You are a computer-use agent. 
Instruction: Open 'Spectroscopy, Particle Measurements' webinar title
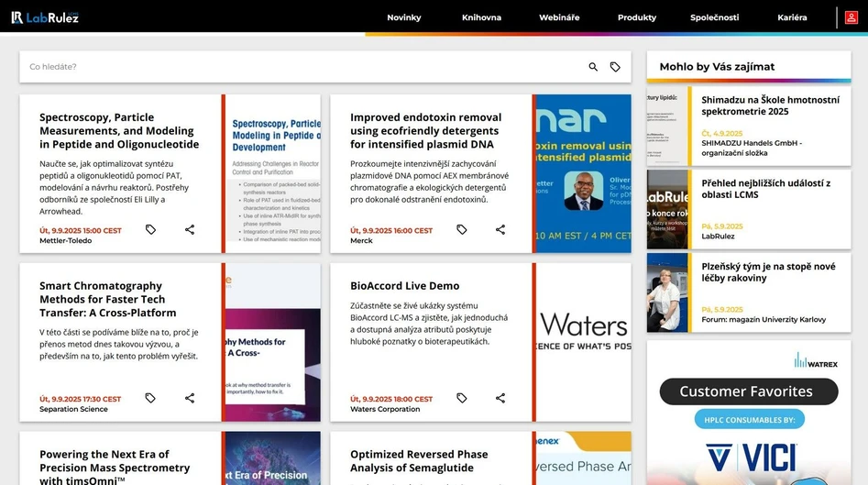pyautogui.click(x=119, y=131)
